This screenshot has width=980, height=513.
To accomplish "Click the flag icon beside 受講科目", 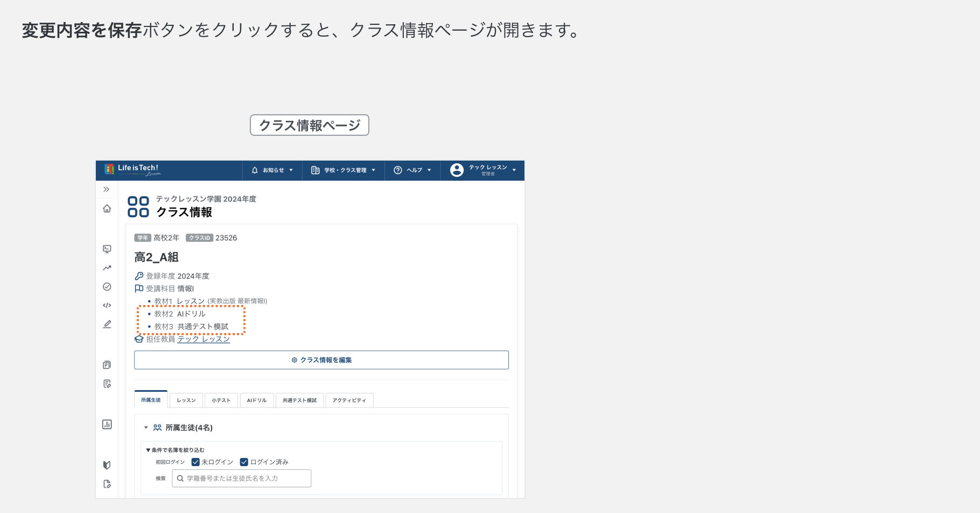I will point(139,288).
